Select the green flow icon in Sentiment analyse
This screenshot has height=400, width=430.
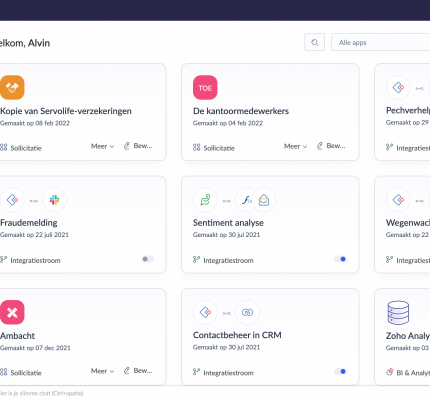(205, 200)
